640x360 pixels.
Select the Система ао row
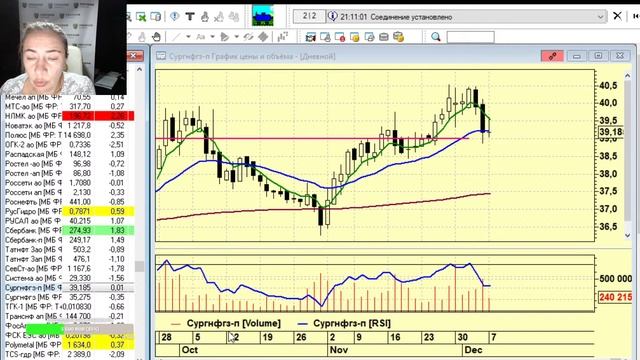click(68, 278)
